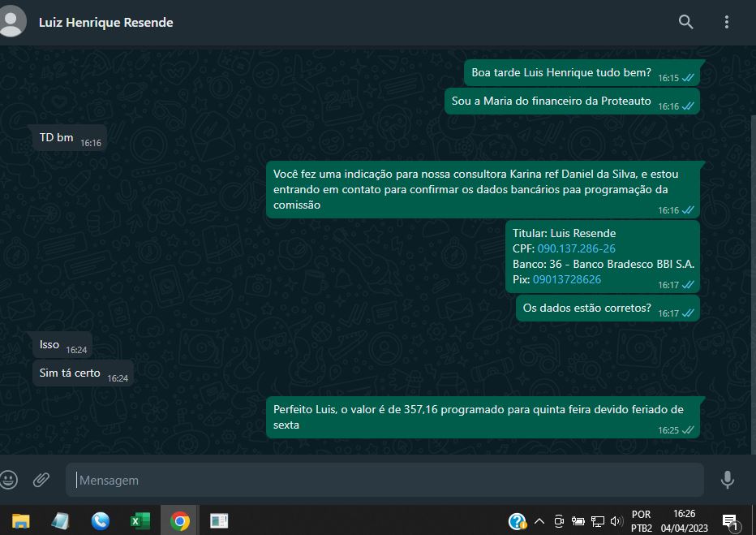
Task: Open search in the conversation
Action: click(685, 22)
